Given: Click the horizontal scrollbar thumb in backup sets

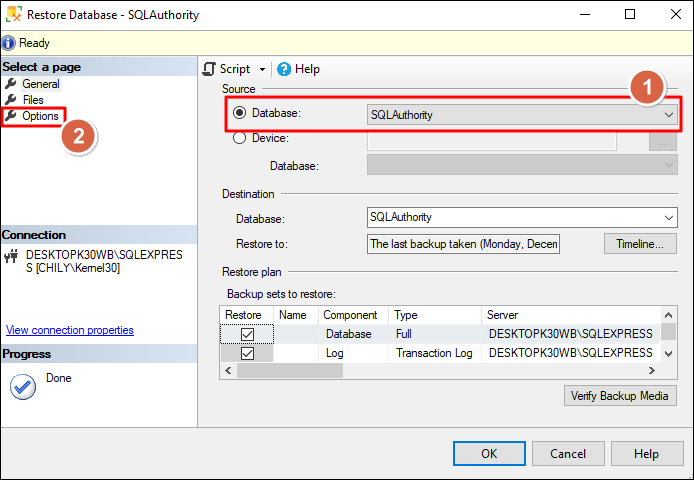Looking at the screenshot, I should click(290, 371).
